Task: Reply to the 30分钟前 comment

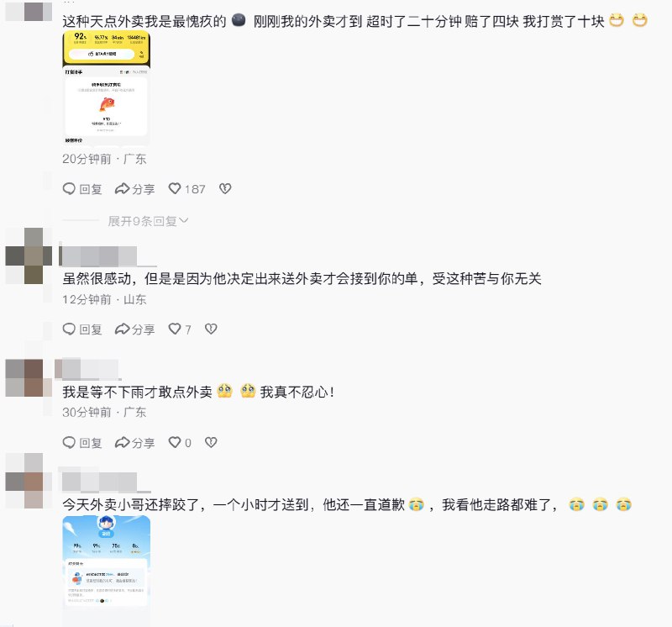Action: point(81,442)
